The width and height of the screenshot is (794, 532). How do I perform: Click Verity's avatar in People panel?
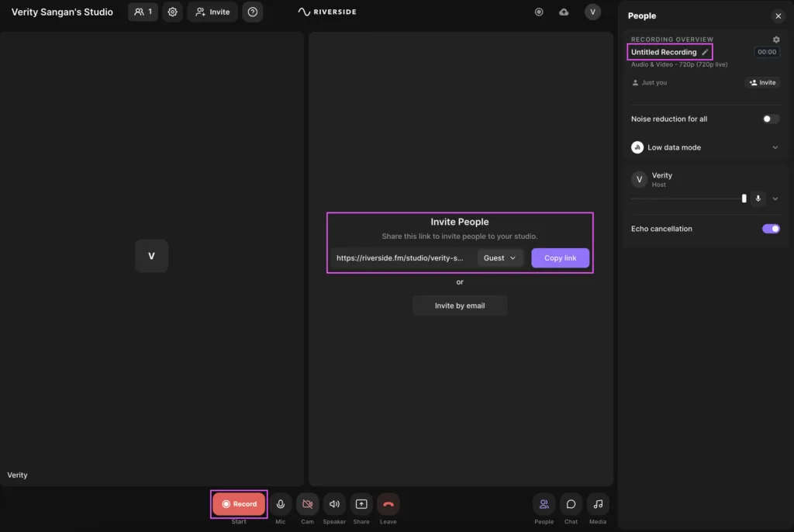click(639, 179)
